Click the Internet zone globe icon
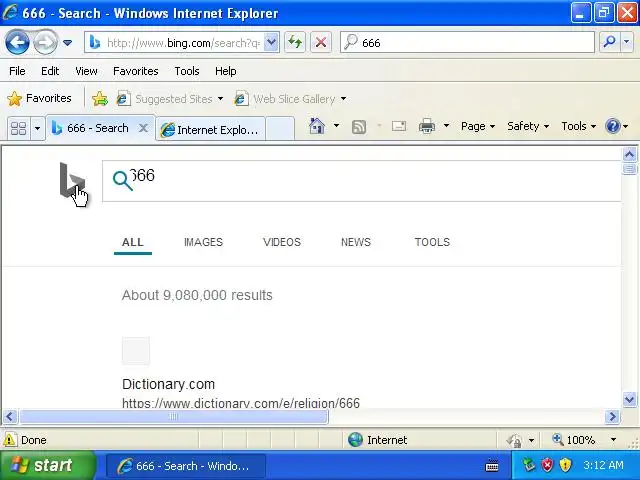640x480 pixels. (x=355, y=440)
